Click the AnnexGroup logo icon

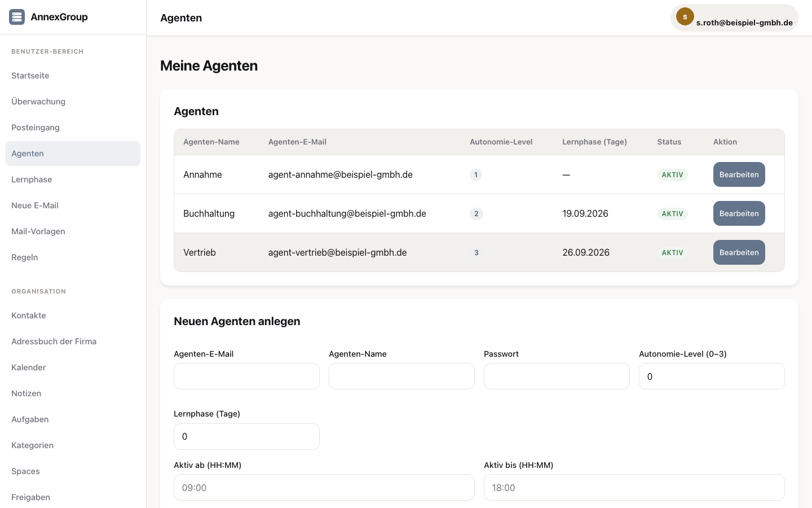pos(17,17)
